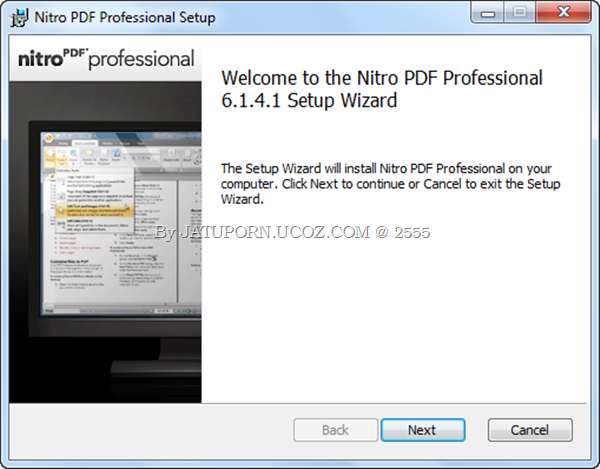Click the Cancel button to exit setup

(x=530, y=430)
